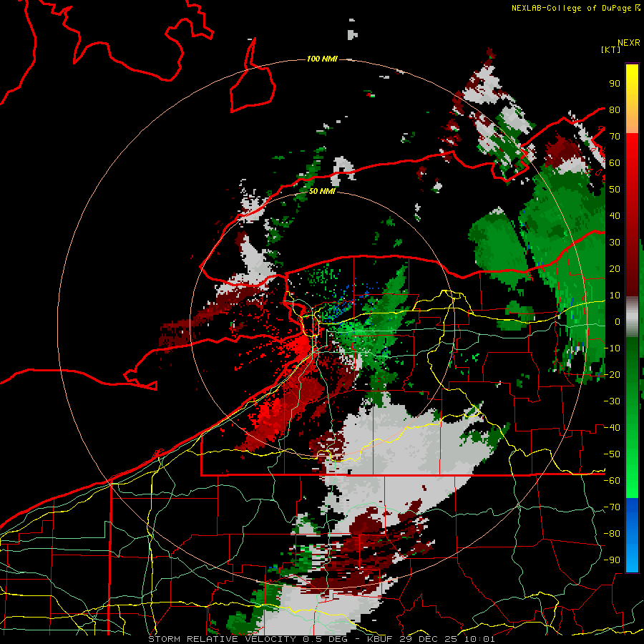This screenshot has width=644, height=644.
Task: Click the '[KT]' units label
Action: tap(611, 49)
